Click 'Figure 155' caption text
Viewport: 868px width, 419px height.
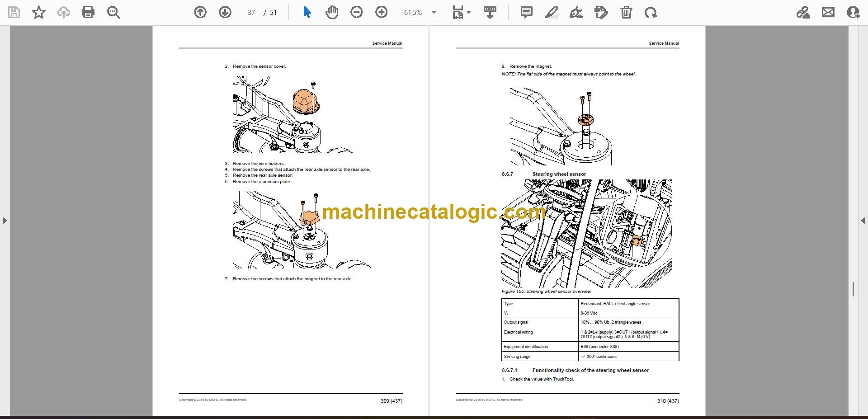click(546, 292)
